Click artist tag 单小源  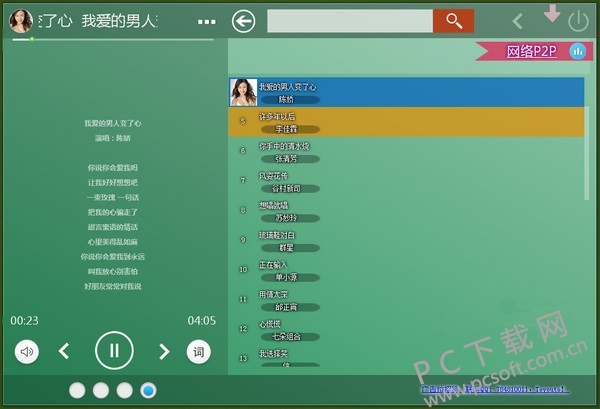[290, 277]
